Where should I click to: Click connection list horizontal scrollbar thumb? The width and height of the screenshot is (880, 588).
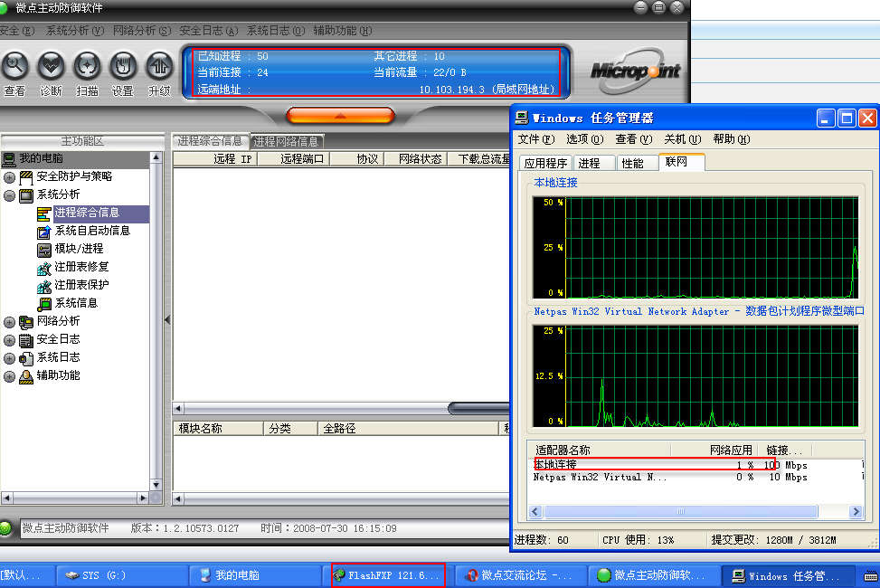point(478,408)
